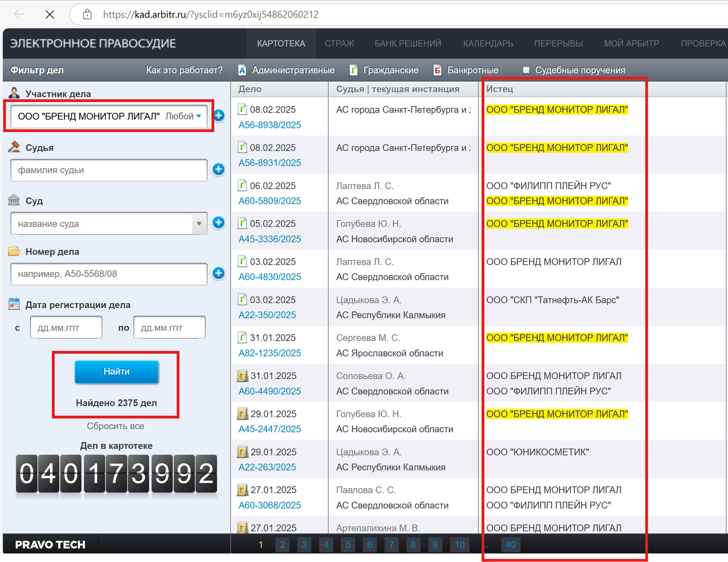The image size is (728, 562).
Task: Switch to the Перерывы tab
Action: (558, 43)
